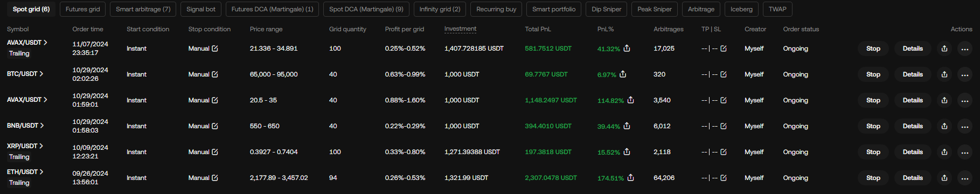Expand ETH/USDT symbol chevron
The image size is (980, 194).
pyautogui.click(x=41, y=172)
